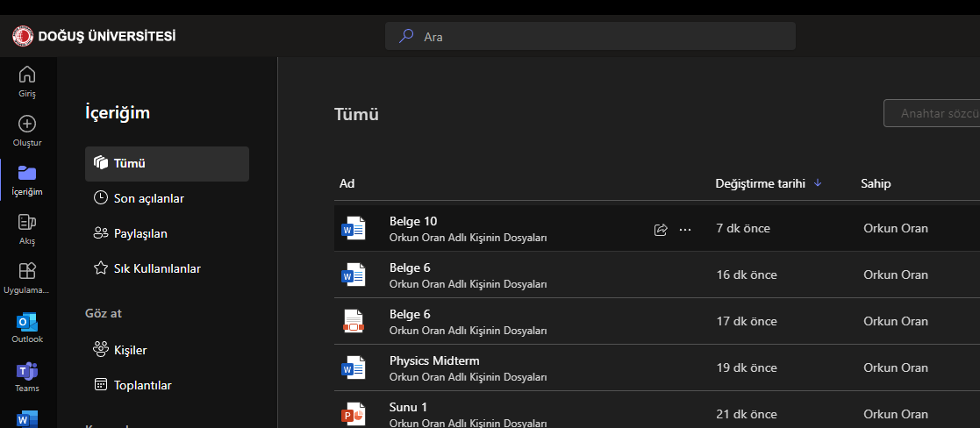980x428 pixels.
Task: Open the Physics Midterm document
Action: pos(434,360)
